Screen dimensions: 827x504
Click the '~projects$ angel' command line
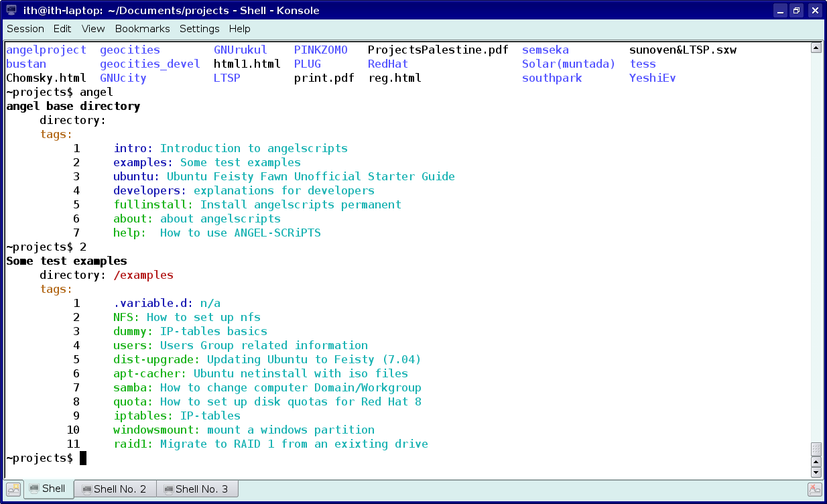tap(60, 92)
